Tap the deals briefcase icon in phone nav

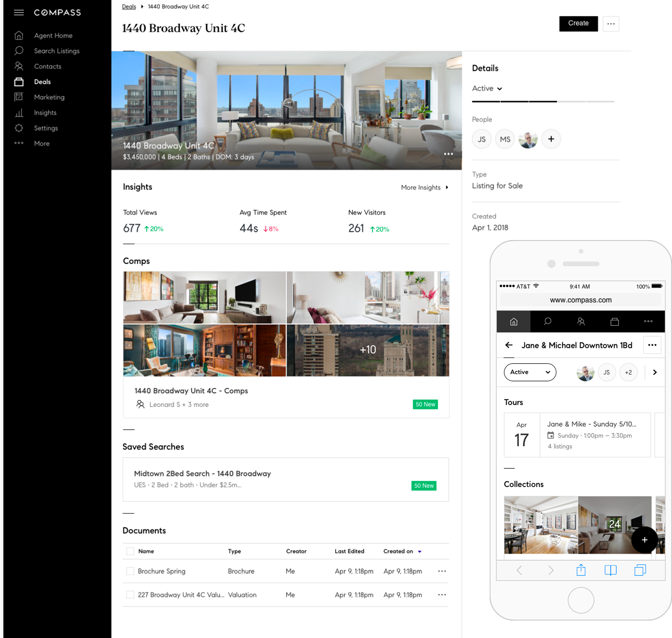pos(614,322)
